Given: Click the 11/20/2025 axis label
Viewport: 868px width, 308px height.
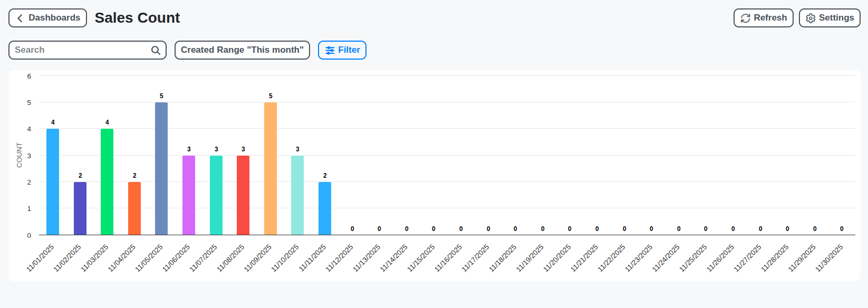Looking at the screenshot, I should [557, 258].
